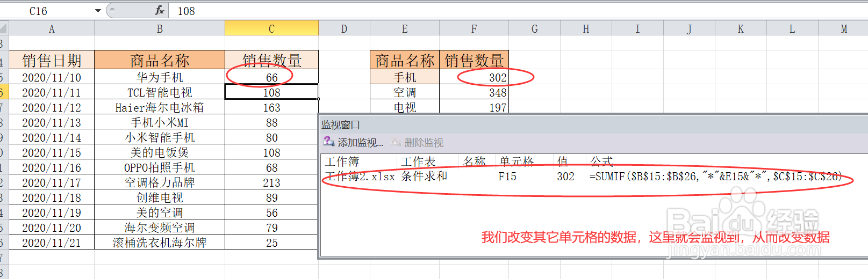Select column H header
The width and height of the screenshot is (868, 279).
586,28
